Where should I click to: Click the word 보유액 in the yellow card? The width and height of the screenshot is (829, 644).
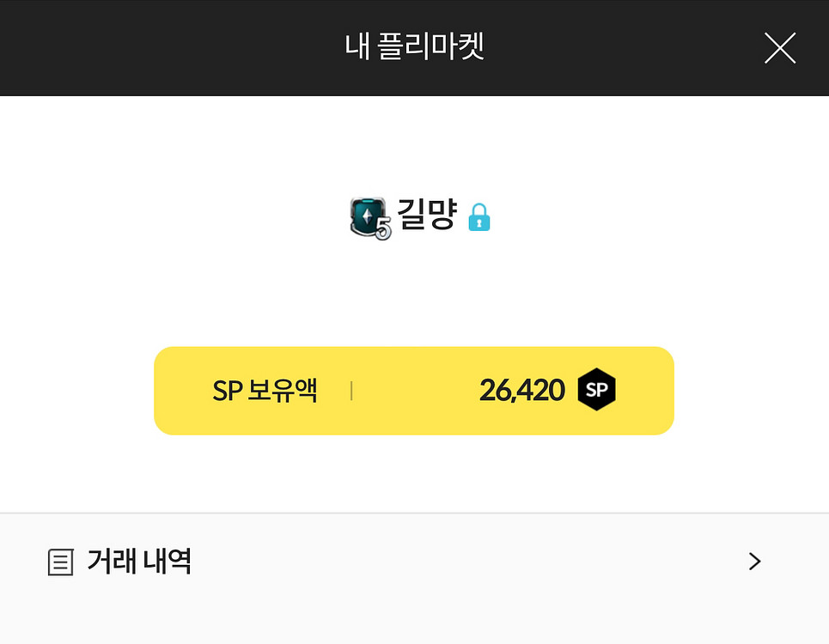pos(283,391)
